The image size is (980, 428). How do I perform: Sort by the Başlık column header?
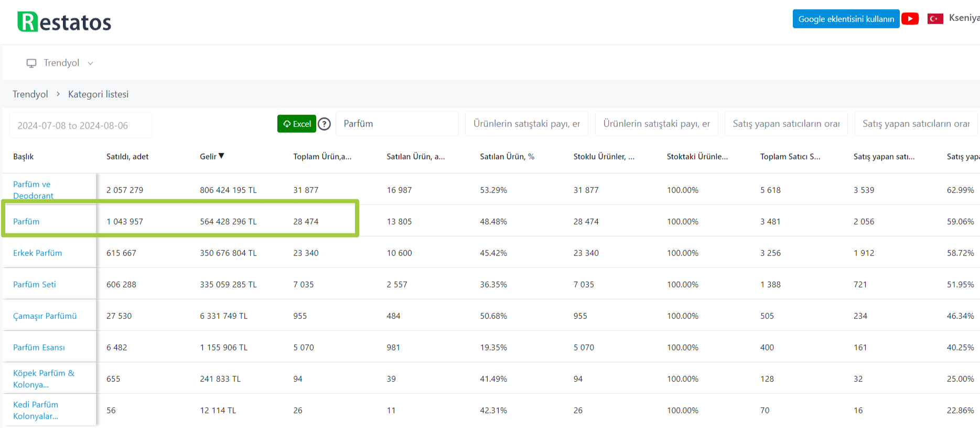[x=24, y=156]
